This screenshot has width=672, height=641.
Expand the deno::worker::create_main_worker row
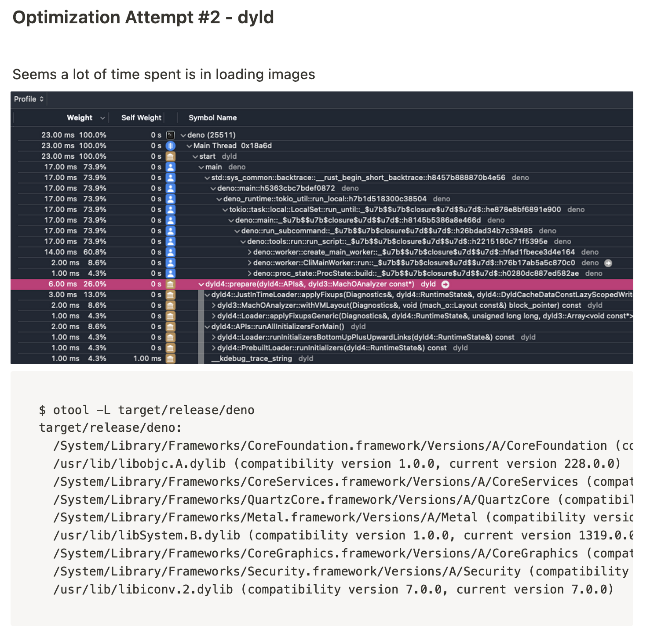click(x=249, y=252)
